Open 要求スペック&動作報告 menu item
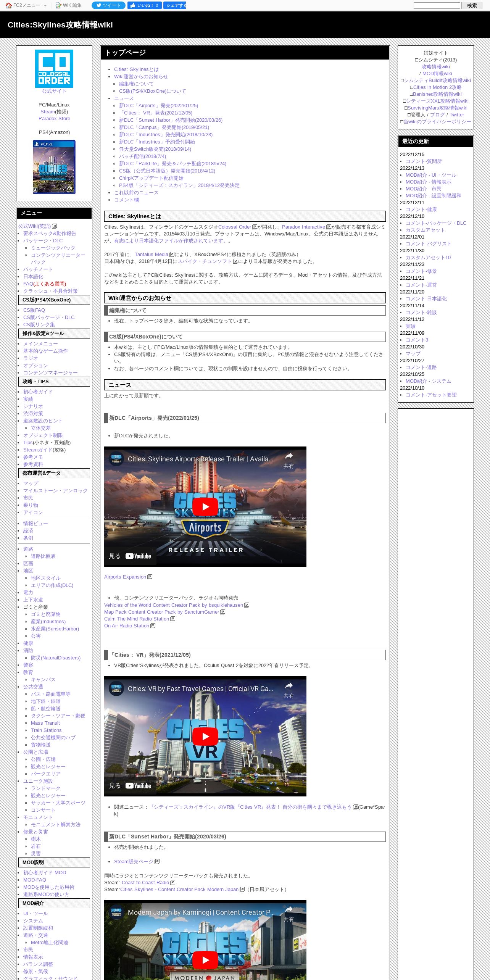Screen dimensions: 490x980 (50, 234)
